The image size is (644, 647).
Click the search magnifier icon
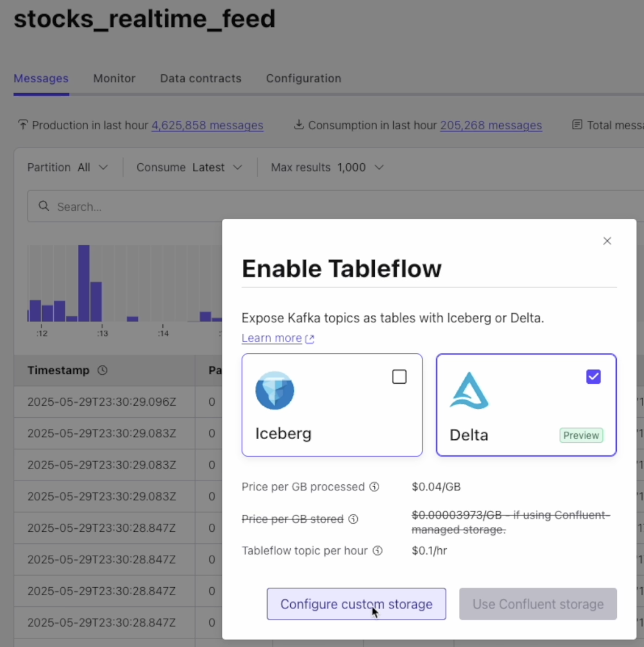click(x=44, y=206)
